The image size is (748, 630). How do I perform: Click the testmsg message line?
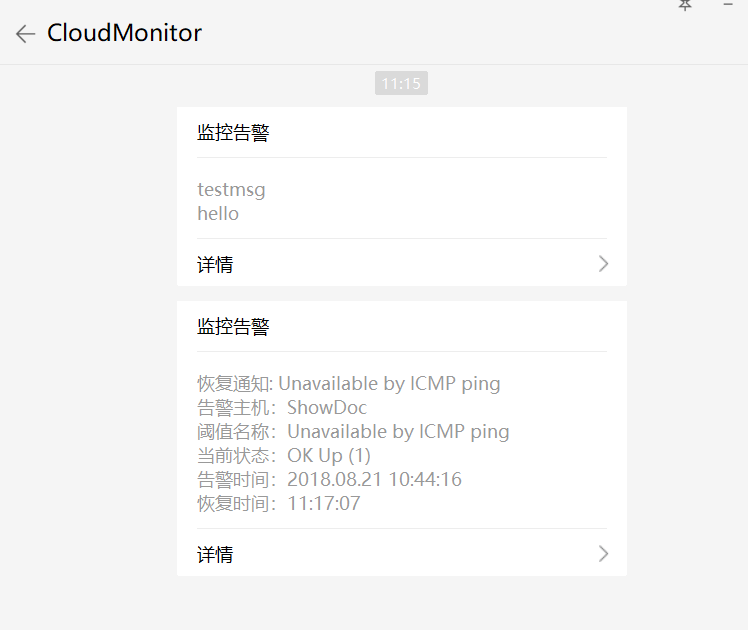point(231,190)
